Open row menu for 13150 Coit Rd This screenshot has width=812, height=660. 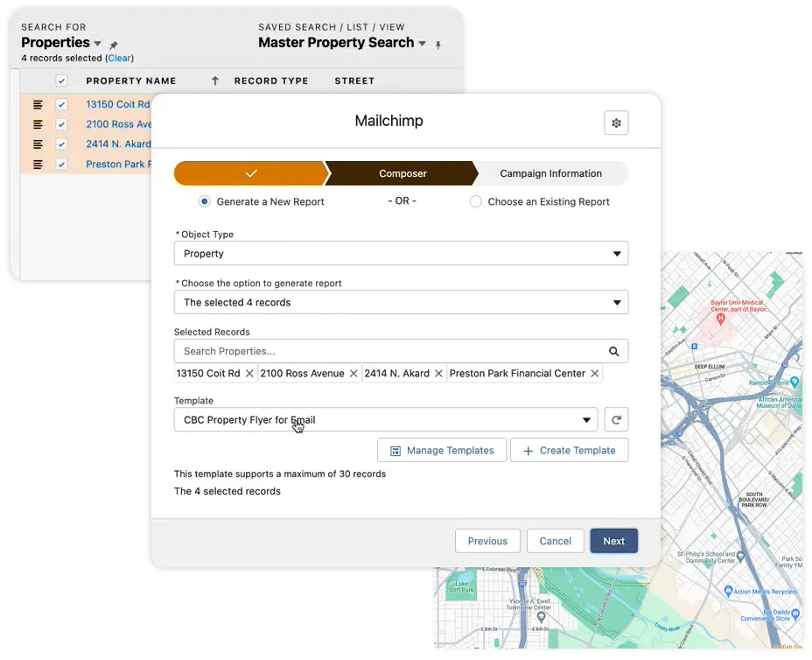pyautogui.click(x=38, y=105)
